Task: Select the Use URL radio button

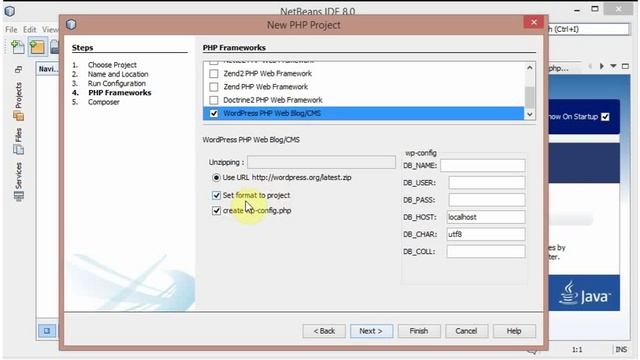Action: tap(216, 178)
